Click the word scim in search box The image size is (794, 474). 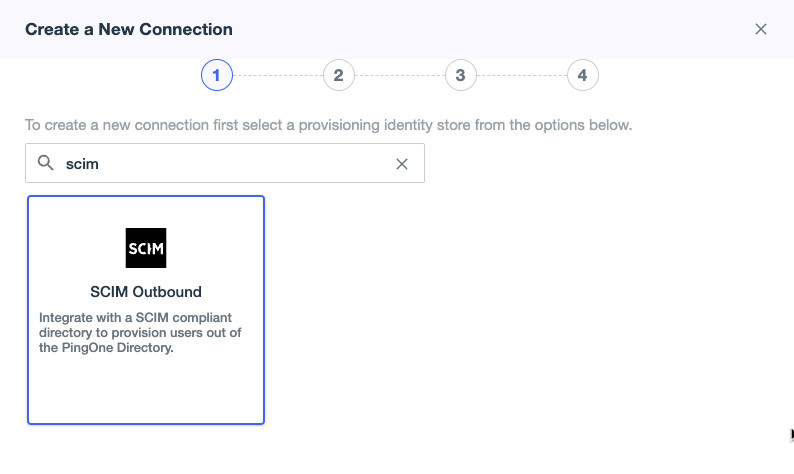[82, 163]
